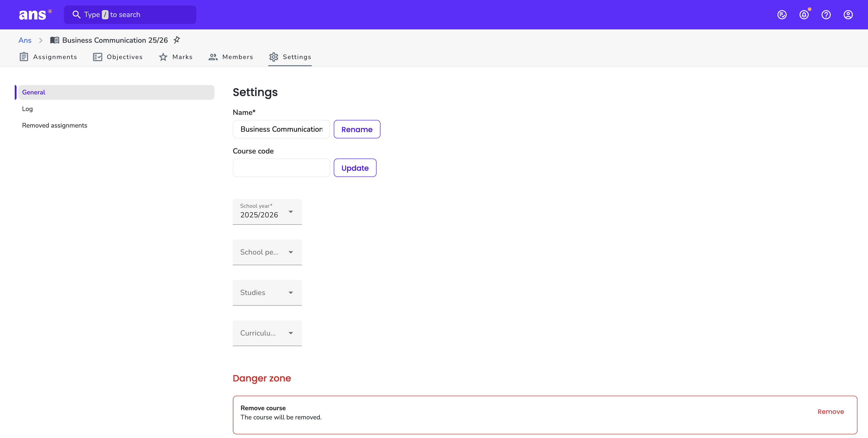Click the course book icon in breadcrumb

[54, 40]
